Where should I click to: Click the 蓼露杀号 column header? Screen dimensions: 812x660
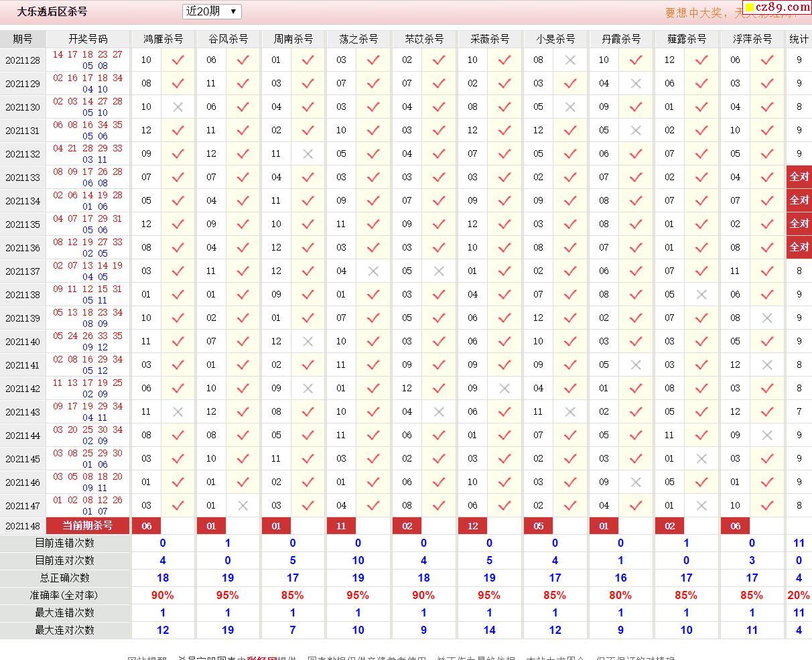point(687,39)
